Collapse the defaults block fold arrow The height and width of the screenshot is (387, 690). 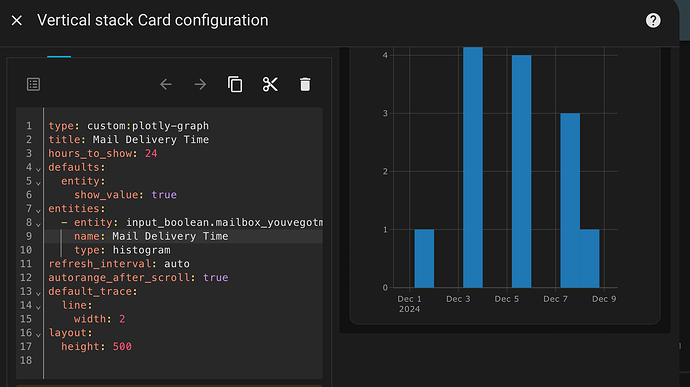tap(38, 169)
